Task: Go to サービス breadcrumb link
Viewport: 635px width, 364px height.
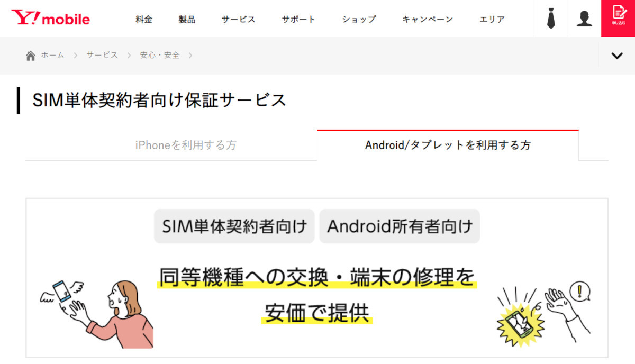Action: [x=102, y=55]
